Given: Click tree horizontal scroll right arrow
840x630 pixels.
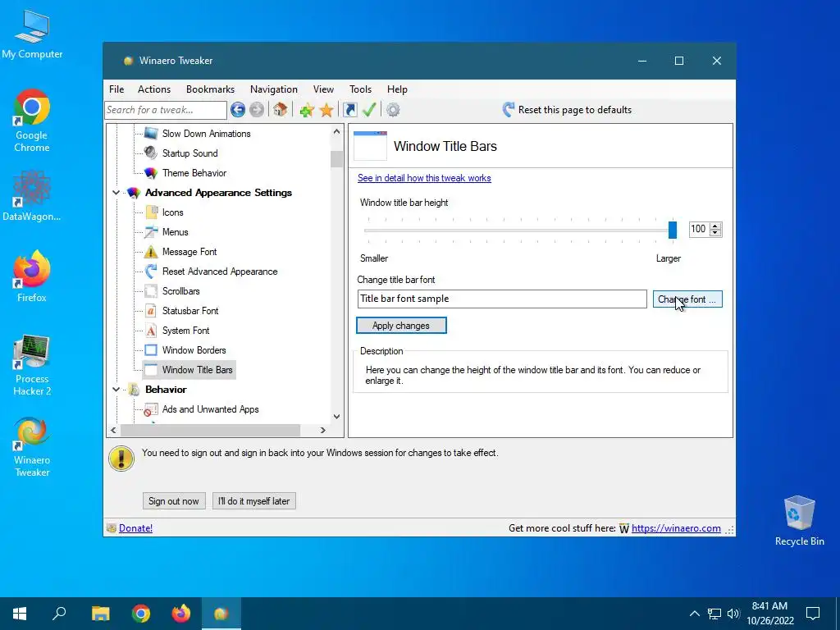Looking at the screenshot, I should [322, 430].
